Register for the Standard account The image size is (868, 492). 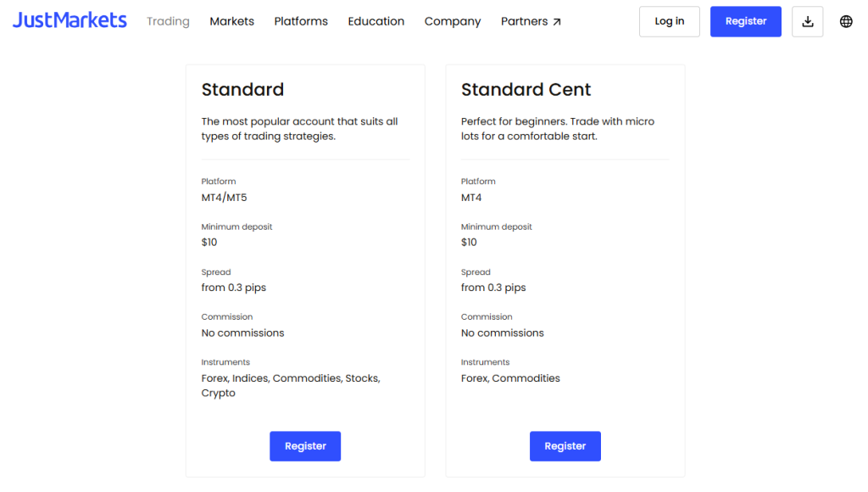tap(305, 446)
